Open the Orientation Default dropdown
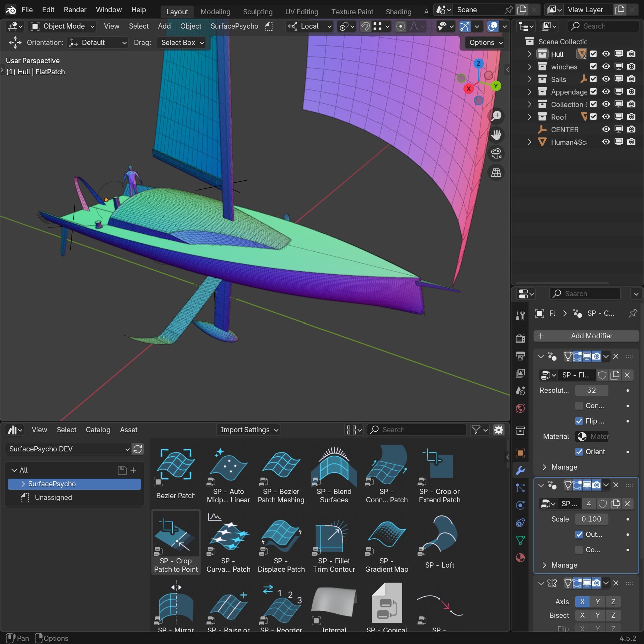This screenshot has height=644, width=644. click(97, 43)
